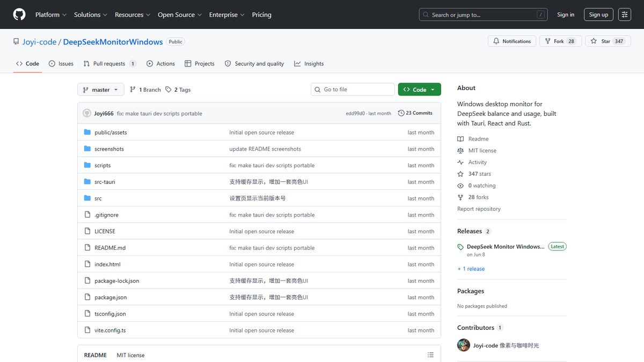The image size is (644, 362).
Task: Click the Go to file search box
Action: point(353,90)
